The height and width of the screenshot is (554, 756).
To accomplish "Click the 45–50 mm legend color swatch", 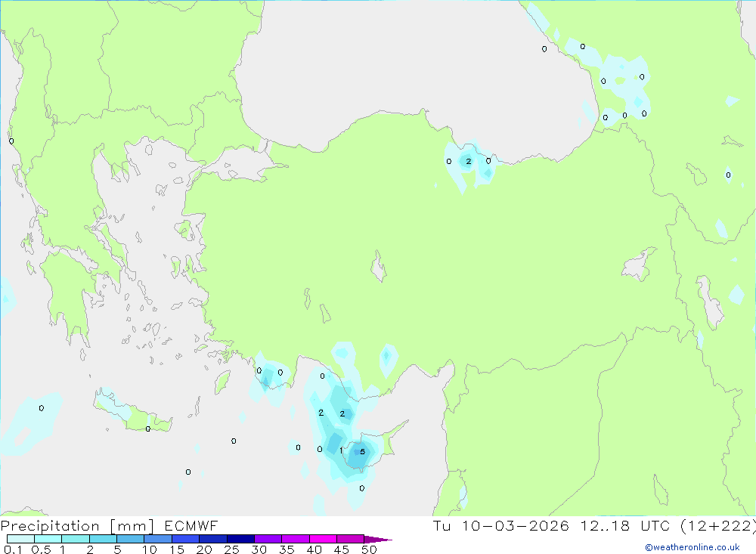I will (x=350, y=539).
